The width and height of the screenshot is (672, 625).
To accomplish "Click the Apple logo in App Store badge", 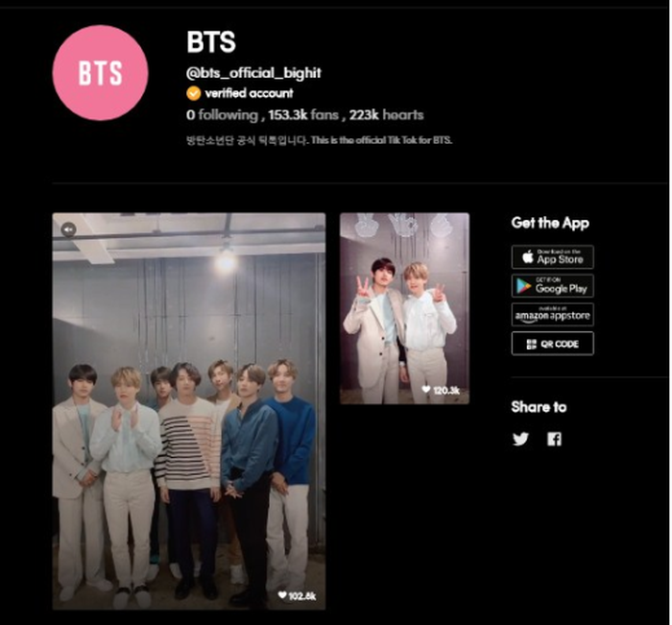I will tap(528, 256).
